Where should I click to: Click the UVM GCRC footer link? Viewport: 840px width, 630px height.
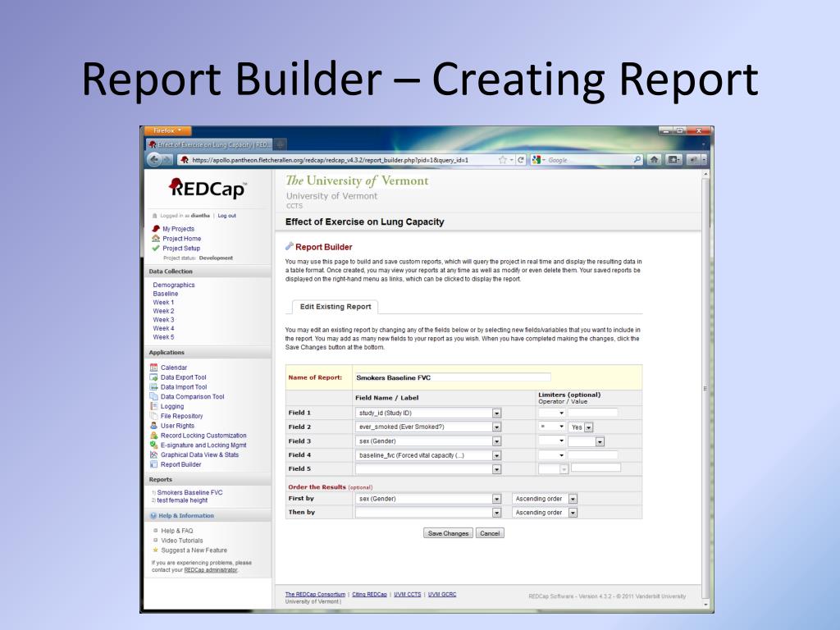[442, 594]
